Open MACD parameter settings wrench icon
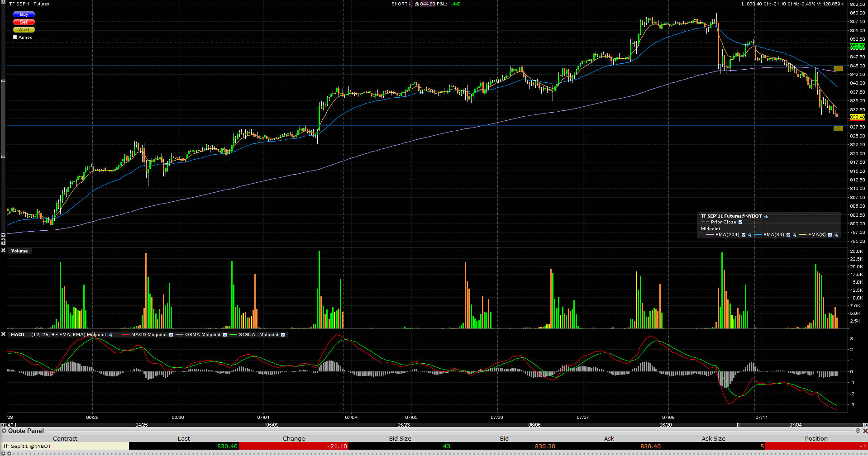Image resolution: width=868 pixels, height=456 pixels. [x=111, y=335]
